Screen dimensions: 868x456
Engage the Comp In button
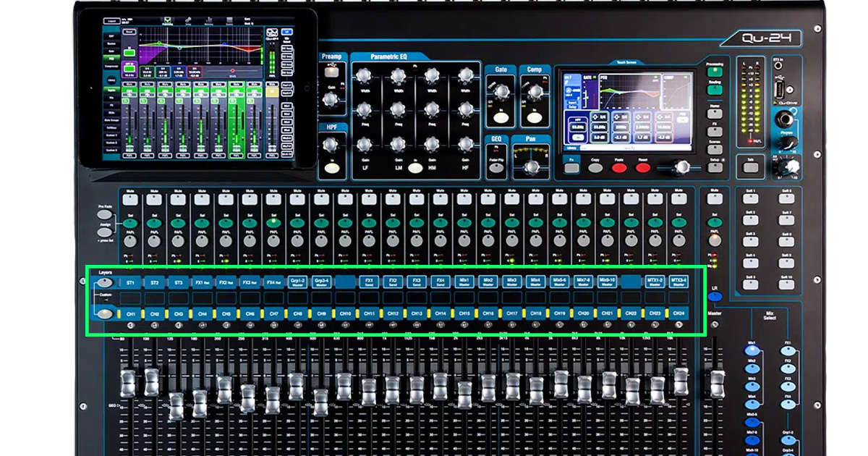534,117
